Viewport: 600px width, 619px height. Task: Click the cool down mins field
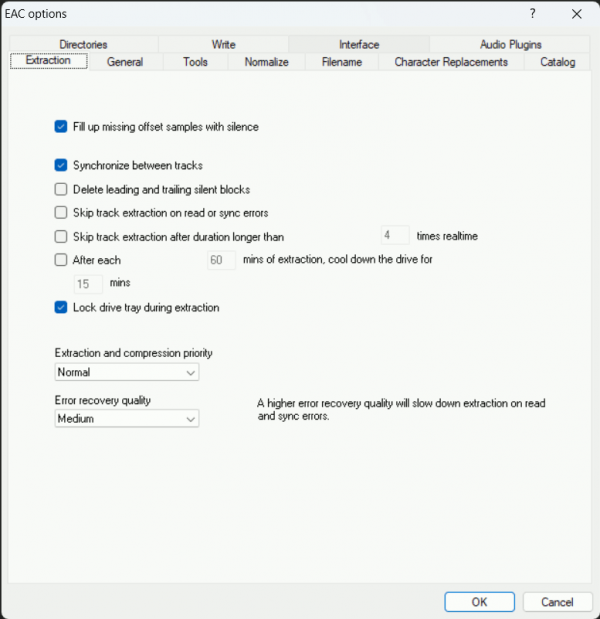coord(89,284)
